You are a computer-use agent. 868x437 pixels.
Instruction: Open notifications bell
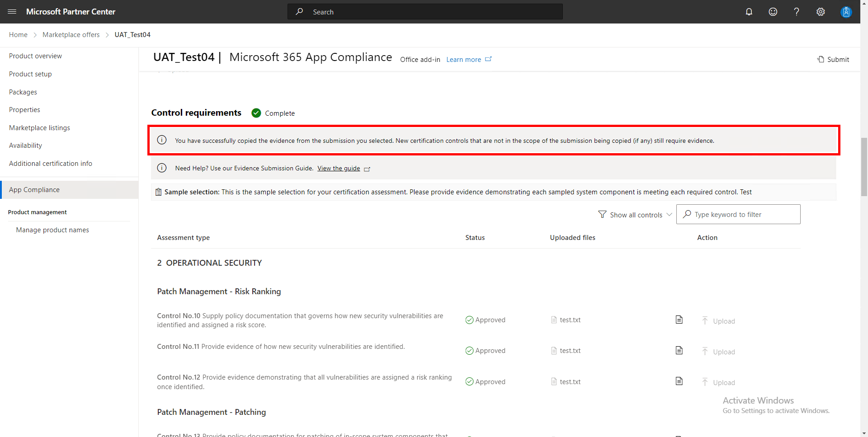(749, 12)
